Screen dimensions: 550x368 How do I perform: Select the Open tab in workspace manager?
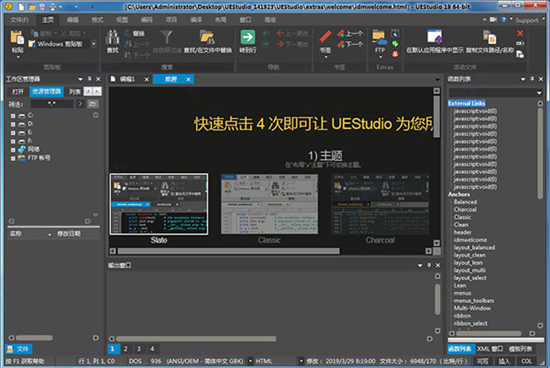18,92
